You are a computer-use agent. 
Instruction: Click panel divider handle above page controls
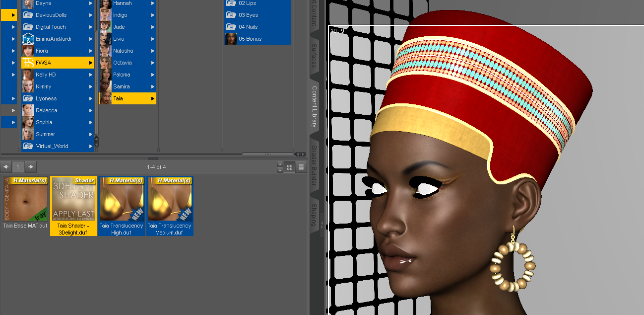pyautogui.click(x=153, y=158)
